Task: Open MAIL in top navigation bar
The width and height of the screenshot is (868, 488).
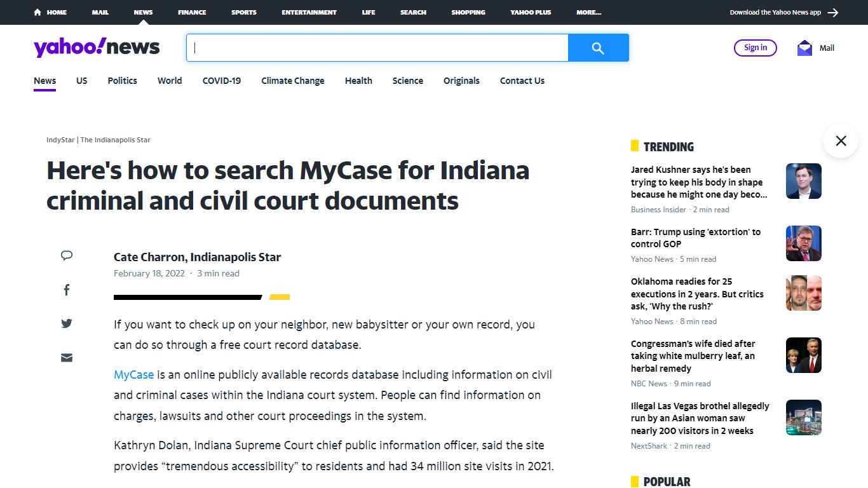Action: (x=100, y=12)
